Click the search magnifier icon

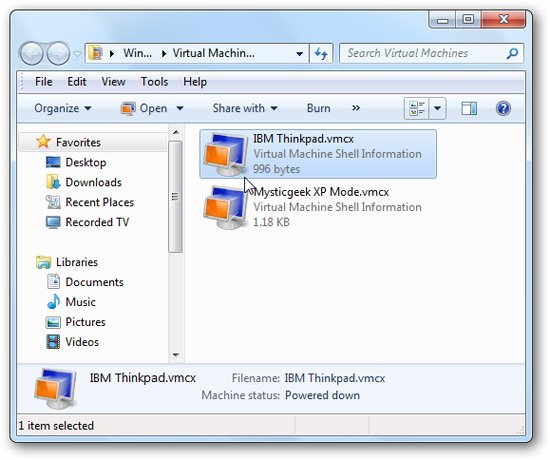(512, 53)
